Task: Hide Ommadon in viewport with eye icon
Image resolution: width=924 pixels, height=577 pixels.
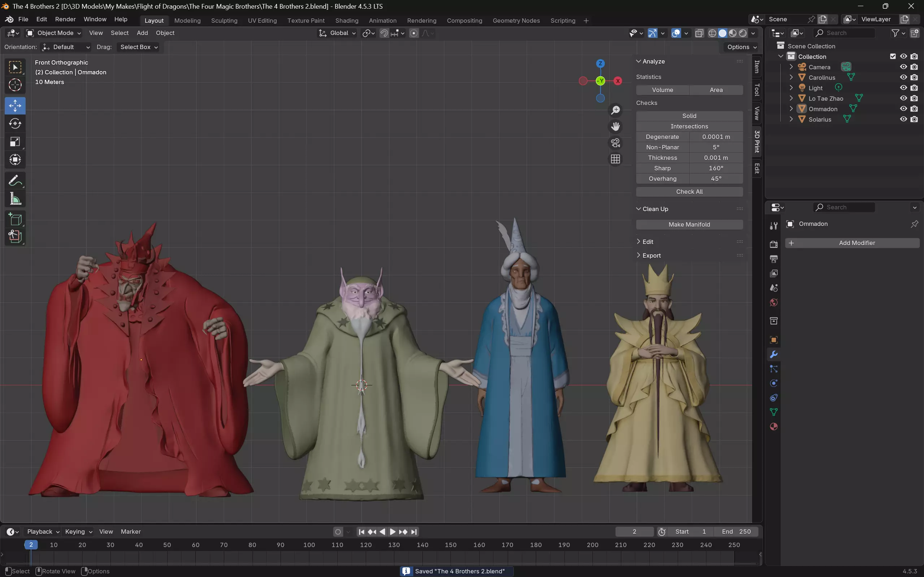Action: pyautogui.click(x=903, y=109)
